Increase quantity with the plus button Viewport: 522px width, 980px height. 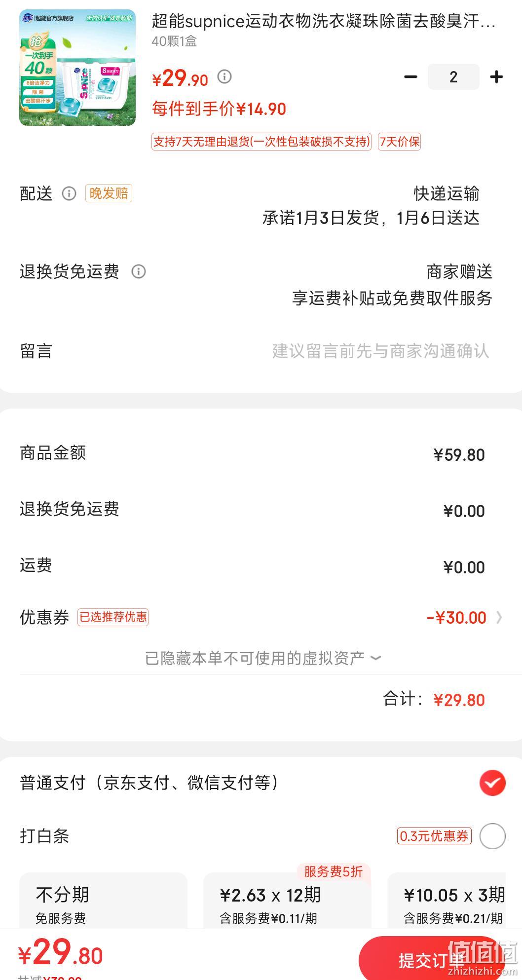(x=496, y=76)
